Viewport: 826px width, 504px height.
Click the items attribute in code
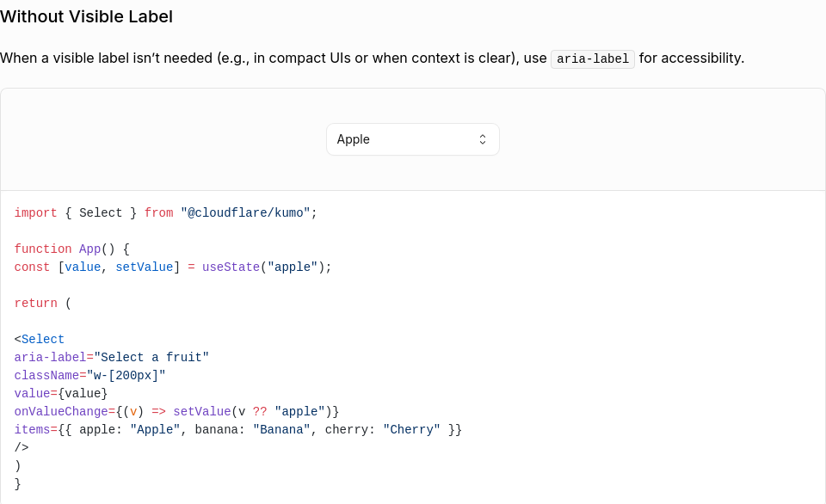click(32, 429)
